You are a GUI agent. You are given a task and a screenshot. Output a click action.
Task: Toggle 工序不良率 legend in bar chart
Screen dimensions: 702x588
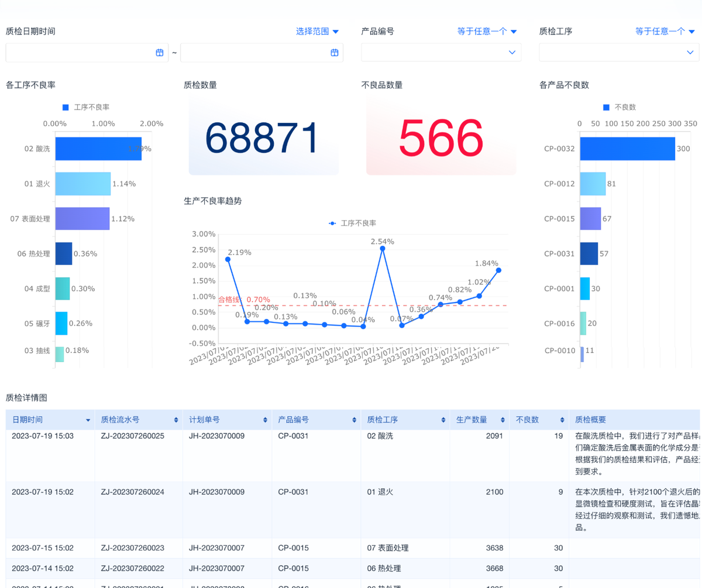coord(86,107)
